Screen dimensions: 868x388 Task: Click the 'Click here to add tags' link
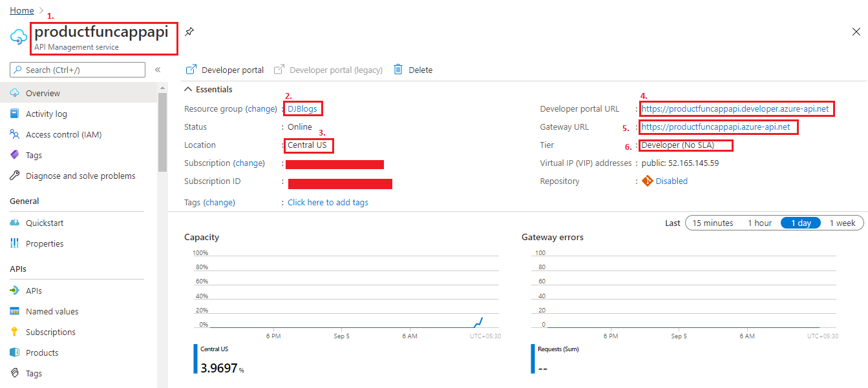pyautogui.click(x=328, y=202)
